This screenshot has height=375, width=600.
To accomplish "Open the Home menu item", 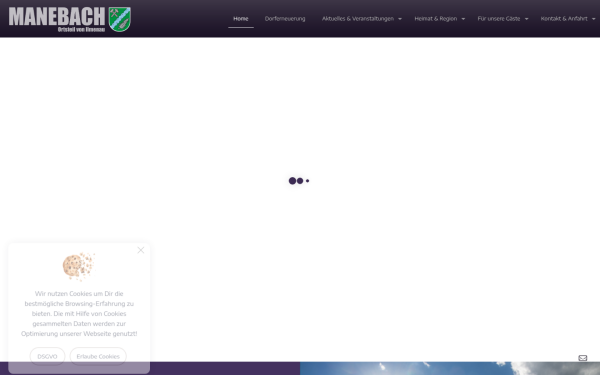I will point(241,19).
